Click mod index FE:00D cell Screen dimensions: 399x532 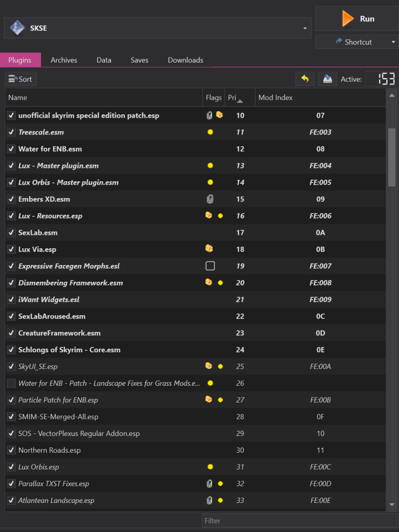(x=320, y=484)
